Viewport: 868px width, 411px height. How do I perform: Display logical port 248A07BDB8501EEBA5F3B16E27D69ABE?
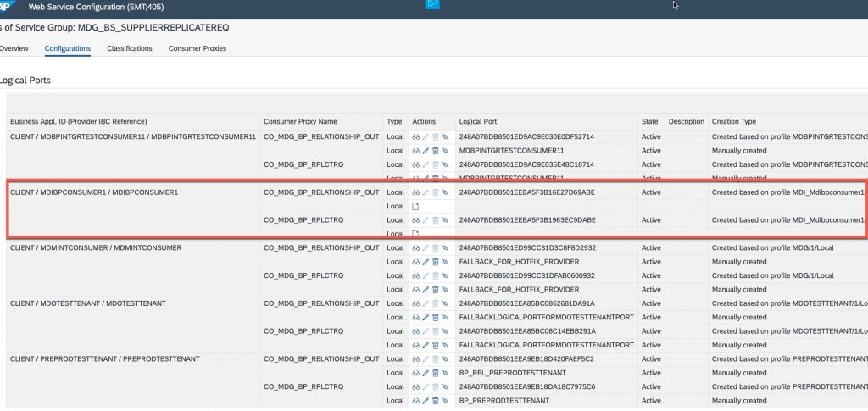point(415,192)
